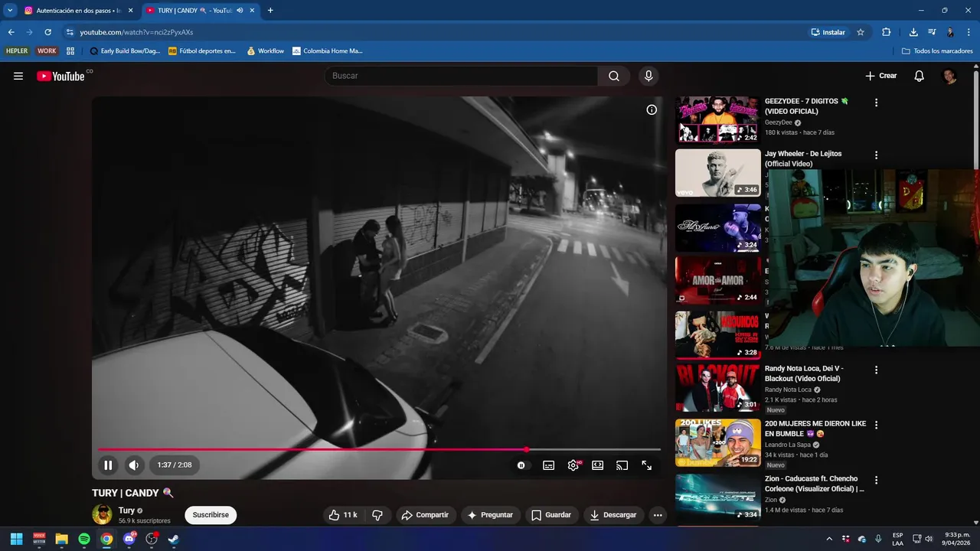
Task: Open Discord from the taskbar
Action: [129, 539]
